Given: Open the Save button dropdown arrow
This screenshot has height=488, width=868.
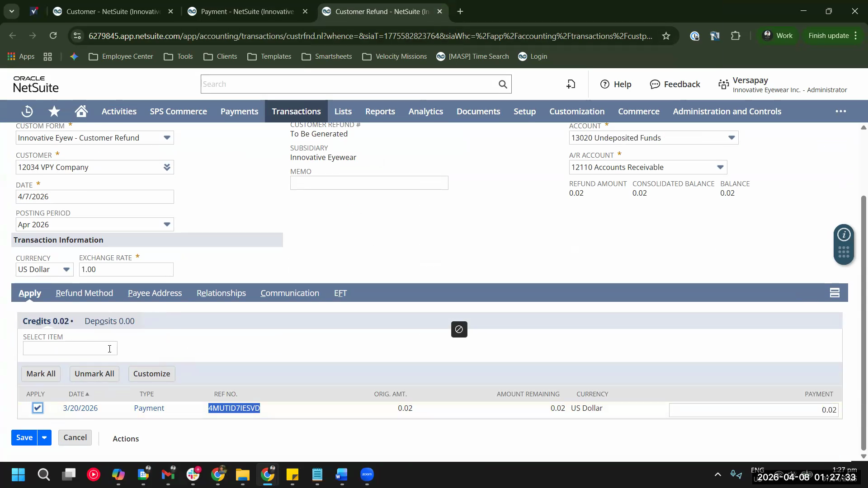Looking at the screenshot, I should (x=44, y=437).
